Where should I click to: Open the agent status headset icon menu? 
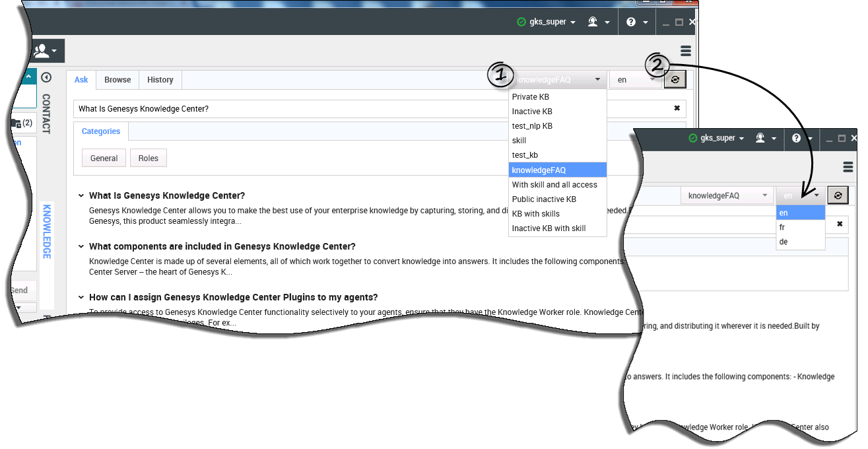click(x=593, y=22)
